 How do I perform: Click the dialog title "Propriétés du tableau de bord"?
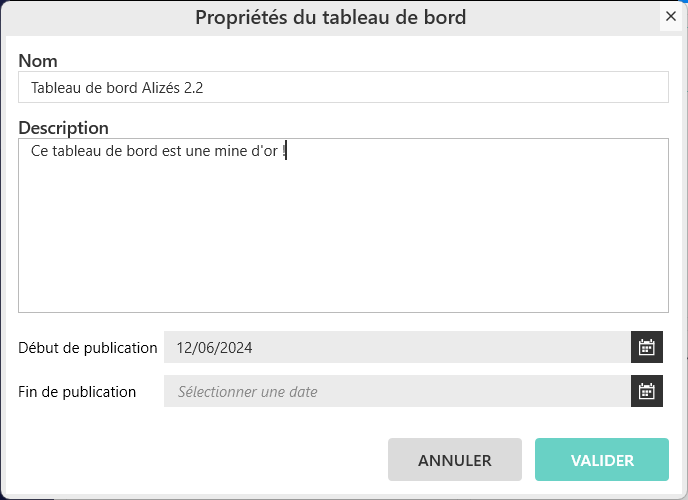coord(330,17)
